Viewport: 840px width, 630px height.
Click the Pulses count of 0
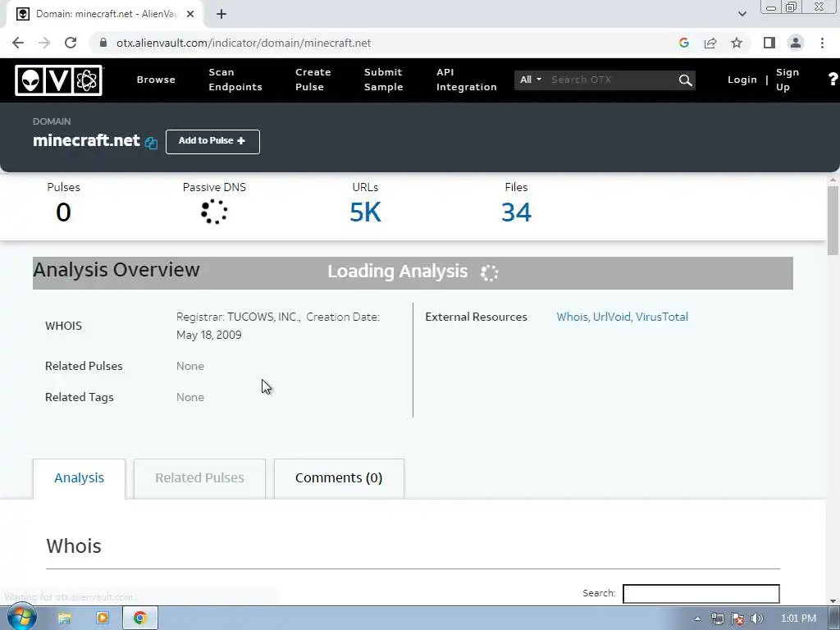[x=63, y=212]
